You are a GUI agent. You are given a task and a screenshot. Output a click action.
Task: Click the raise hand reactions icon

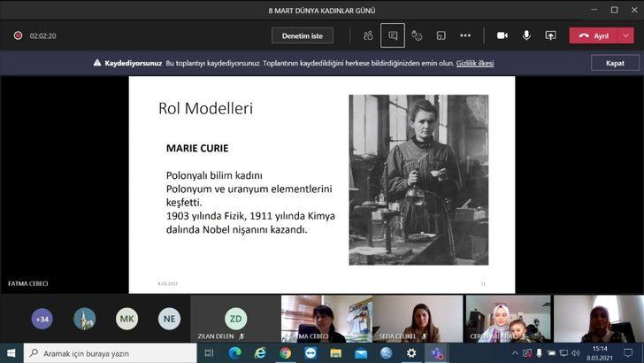tap(417, 35)
